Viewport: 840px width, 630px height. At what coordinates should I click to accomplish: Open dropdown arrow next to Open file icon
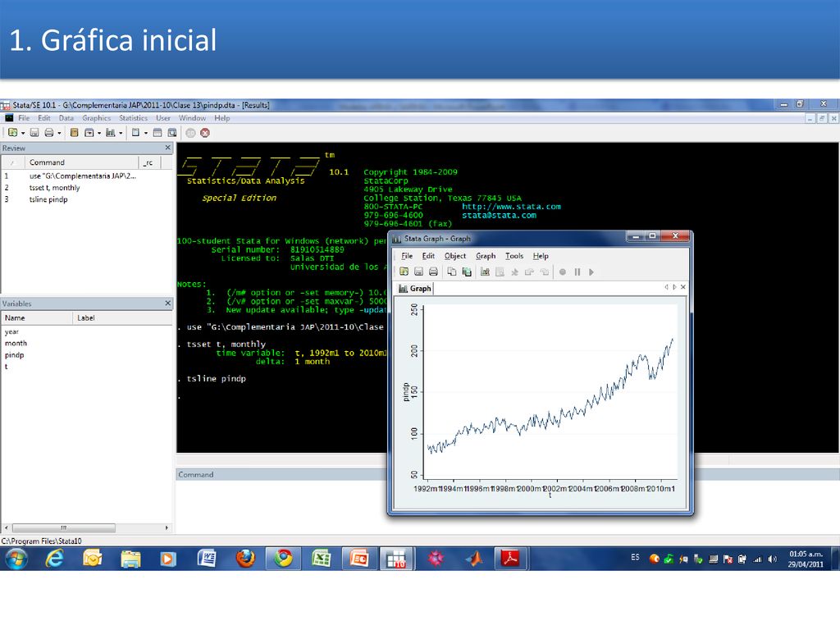click(23, 133)
